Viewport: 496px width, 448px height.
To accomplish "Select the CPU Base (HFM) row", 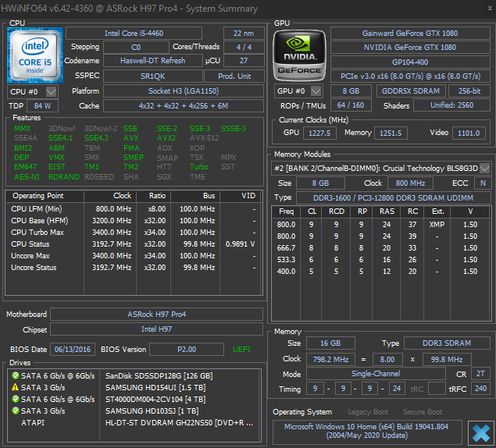I will tap(134, 221).
